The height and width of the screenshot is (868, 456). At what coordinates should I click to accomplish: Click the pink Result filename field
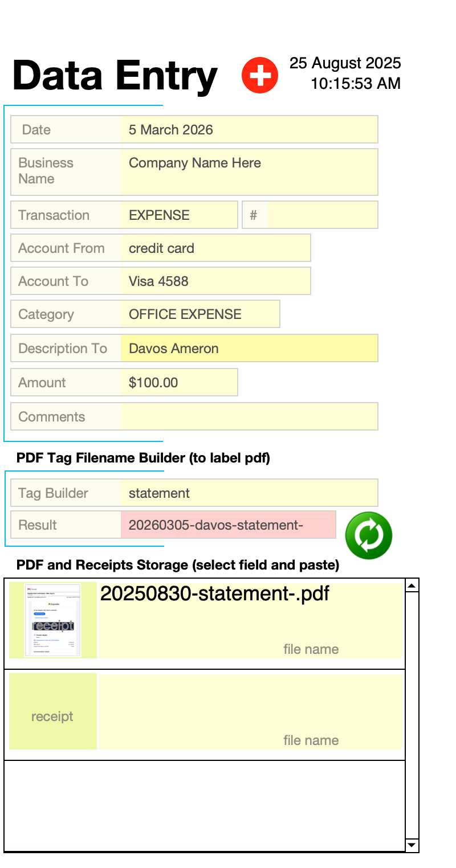(x=228, y=525)
